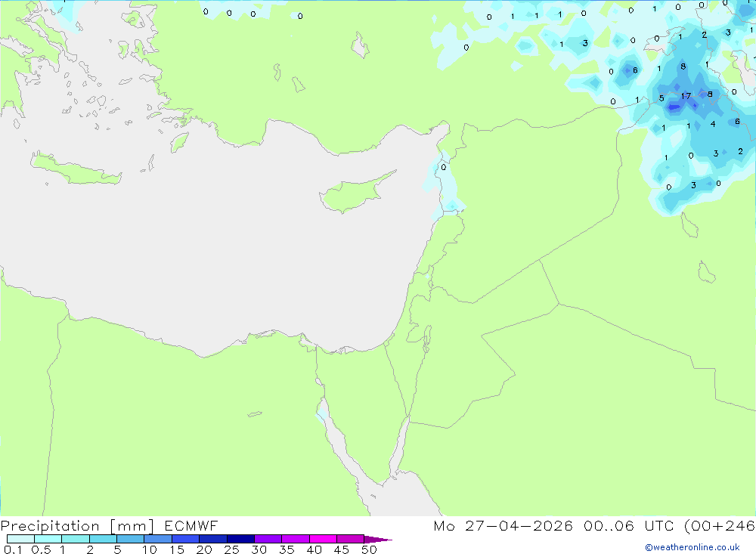Click the island of Crete on the map

pyautogui.click(x=75, y=170)
